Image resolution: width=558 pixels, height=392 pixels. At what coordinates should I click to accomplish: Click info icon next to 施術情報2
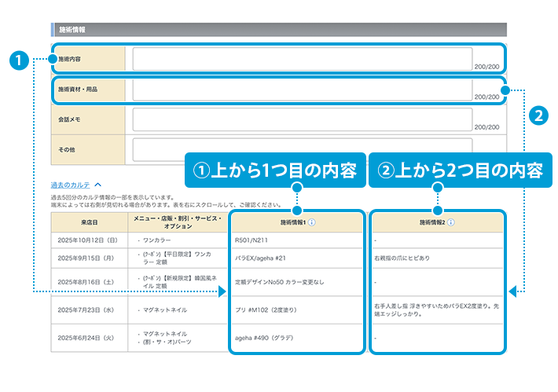click(x=451, y=222)
